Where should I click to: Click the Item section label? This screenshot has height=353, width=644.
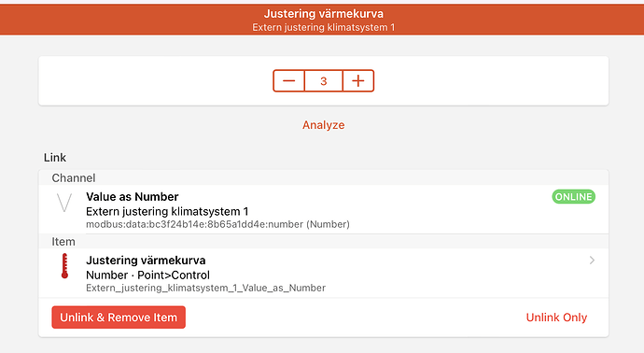[x=63, y=242]
